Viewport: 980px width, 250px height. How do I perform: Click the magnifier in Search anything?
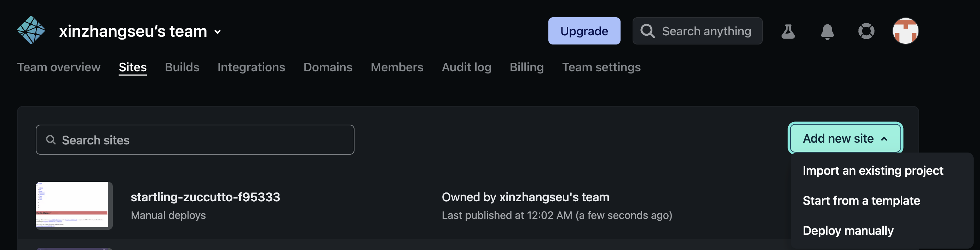click(647, 31)
